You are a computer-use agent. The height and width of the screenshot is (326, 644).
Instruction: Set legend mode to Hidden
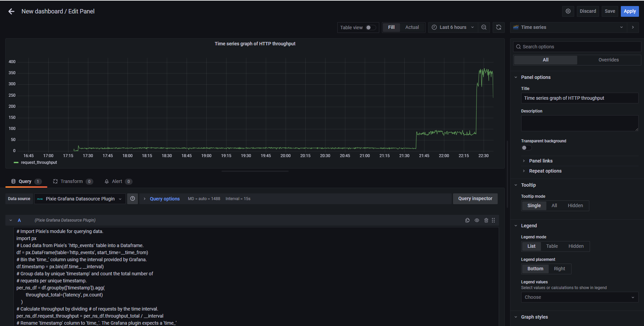click(x=576, y=246)
